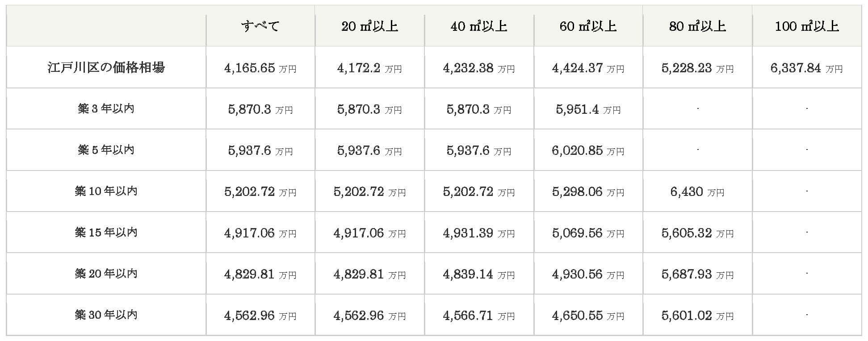Select the 5,601.02万円 price cell
868x341 pixels.
(697, 315)
